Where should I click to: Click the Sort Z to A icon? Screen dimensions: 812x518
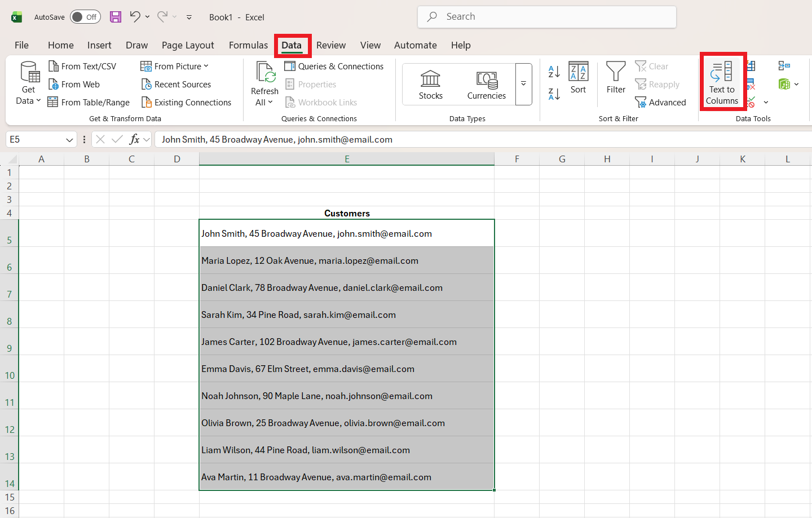point(554,94)
